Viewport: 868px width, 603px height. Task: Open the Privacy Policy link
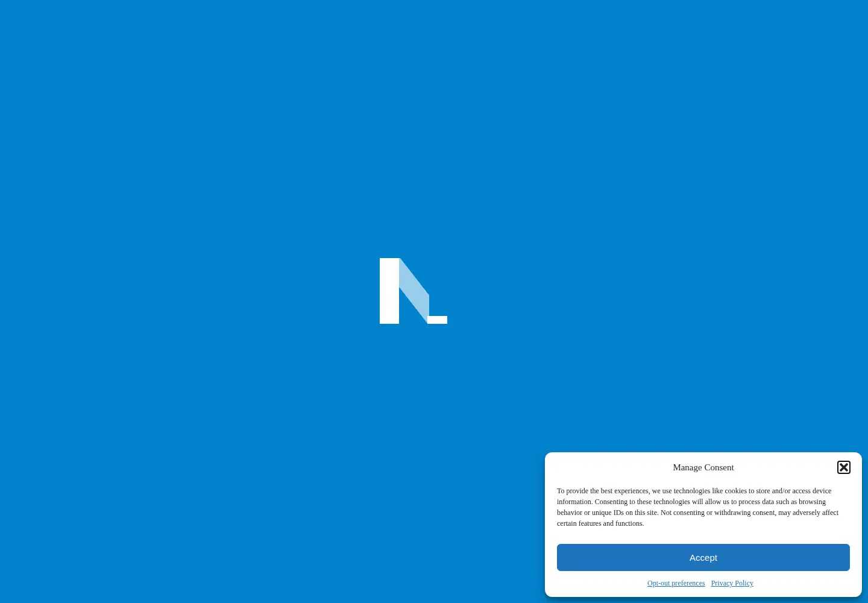(x=732, y=583)
